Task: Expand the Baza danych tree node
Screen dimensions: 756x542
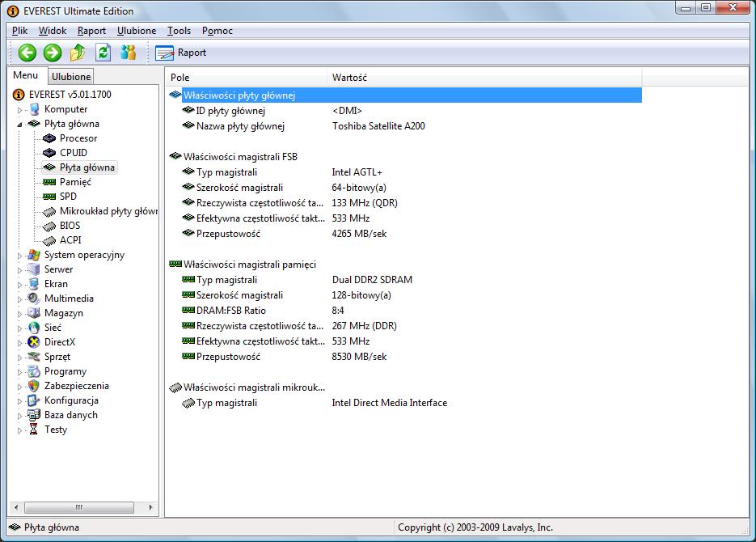Action: pyautogui.click(x=19, y=416)
